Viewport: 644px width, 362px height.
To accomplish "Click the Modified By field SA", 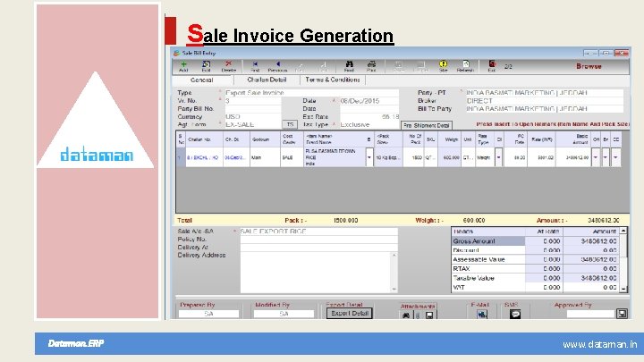I will (x=284, y=314).
